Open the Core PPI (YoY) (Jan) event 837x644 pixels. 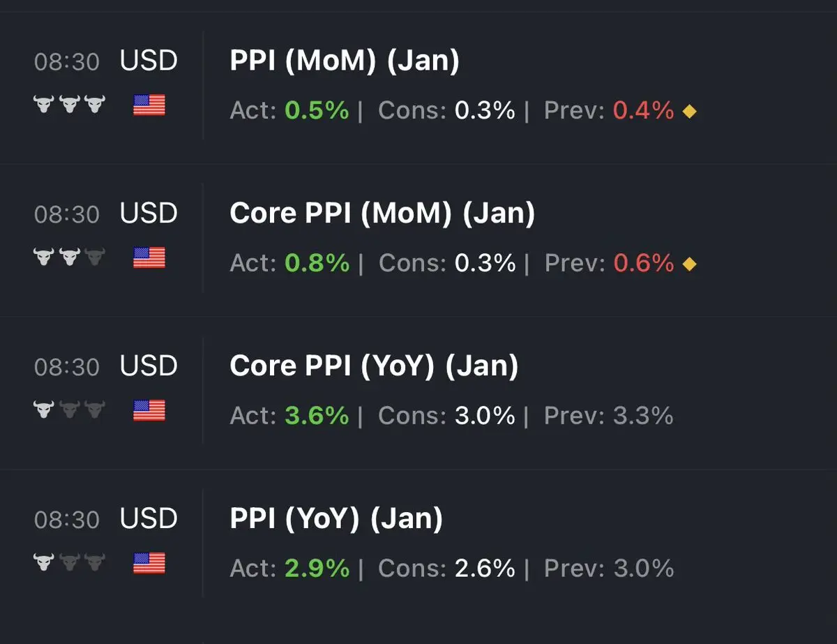coord(374,366)
